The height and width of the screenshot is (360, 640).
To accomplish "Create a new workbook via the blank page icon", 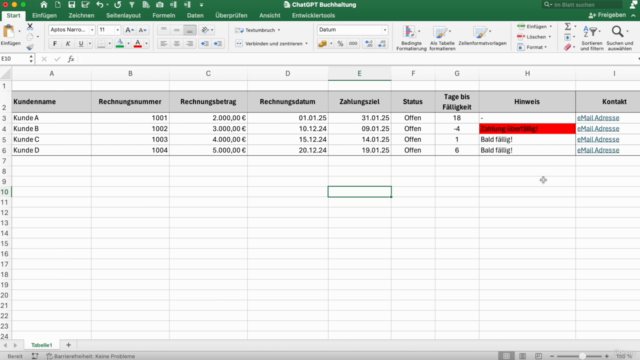I will (58, 5).
